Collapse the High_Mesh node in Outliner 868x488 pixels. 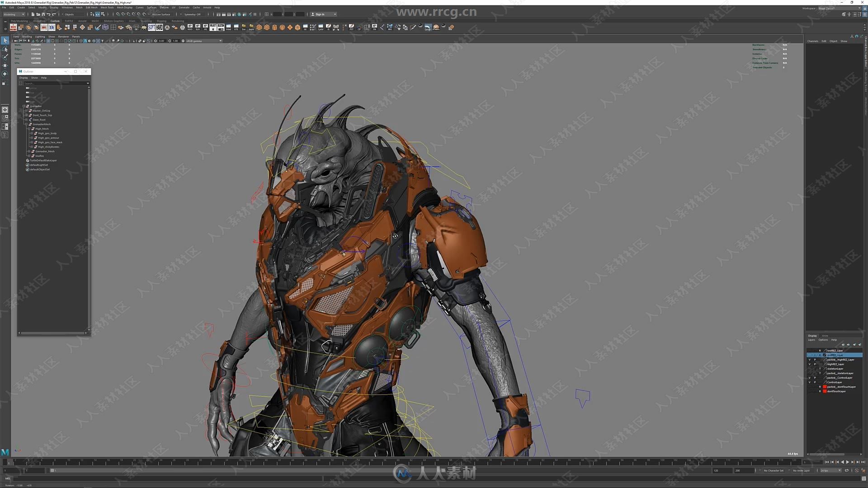click(29, 129)
